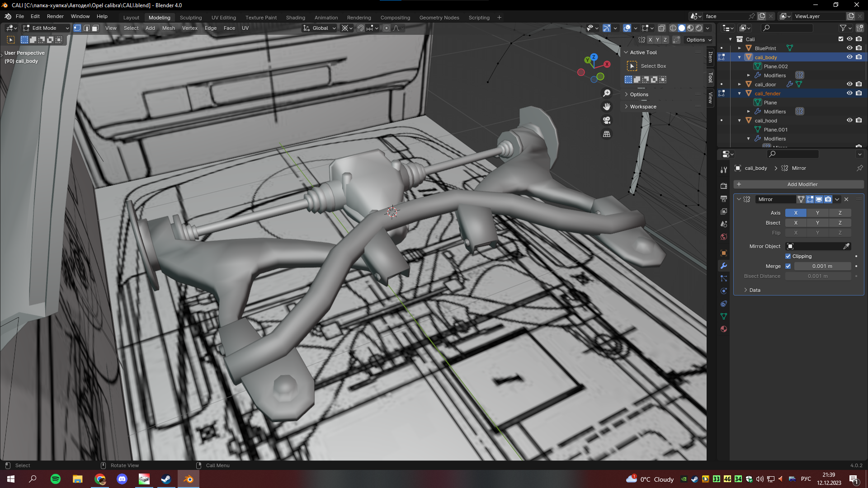Click the pan hand viewport icon

607,107
